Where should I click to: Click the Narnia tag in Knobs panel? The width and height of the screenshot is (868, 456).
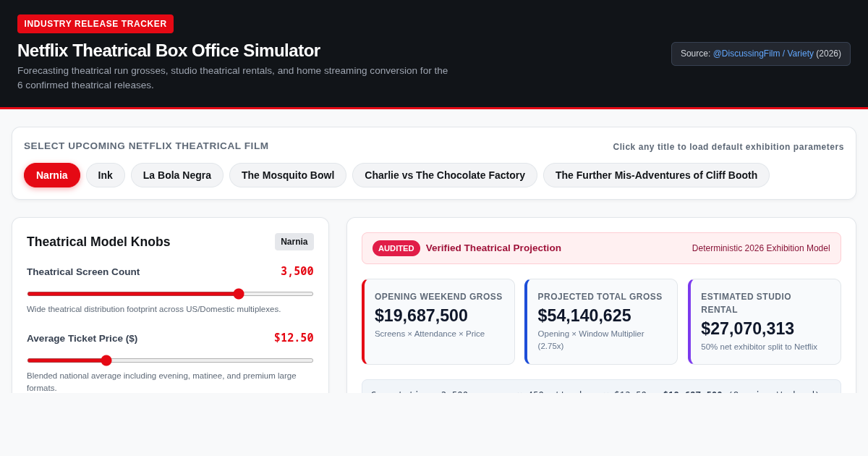pyautogui.click(x=294, y=242)
